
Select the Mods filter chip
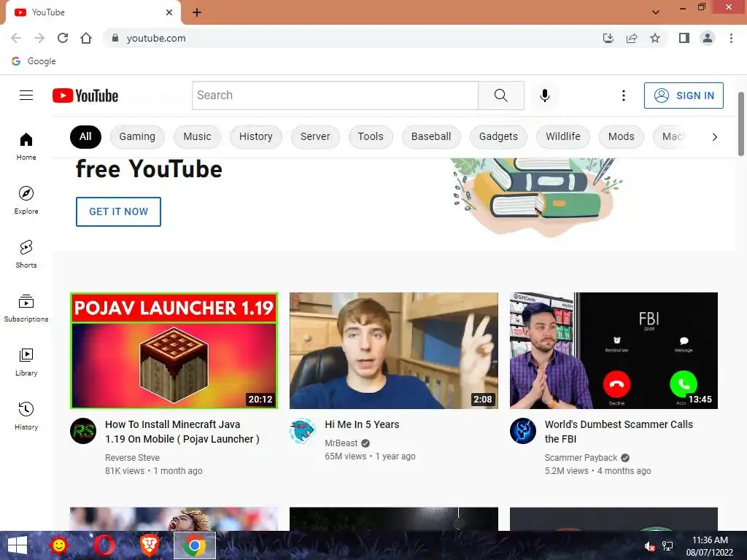(x=622, y=136)
